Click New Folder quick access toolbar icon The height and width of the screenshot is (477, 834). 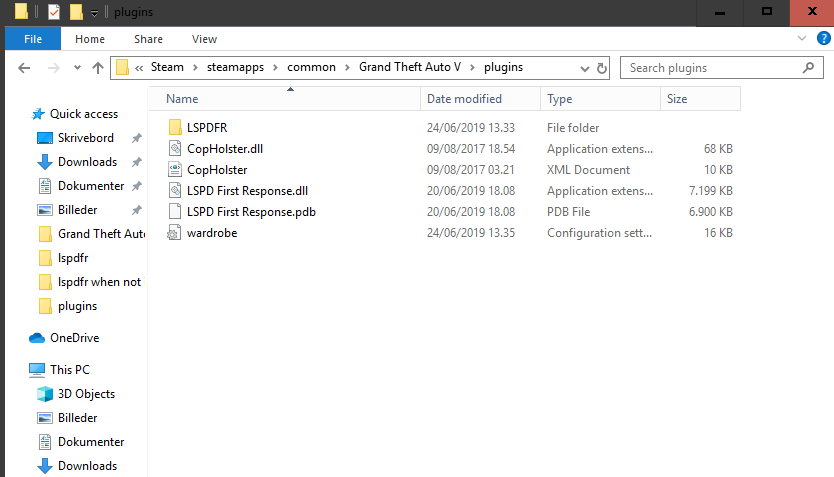(77, 12)
